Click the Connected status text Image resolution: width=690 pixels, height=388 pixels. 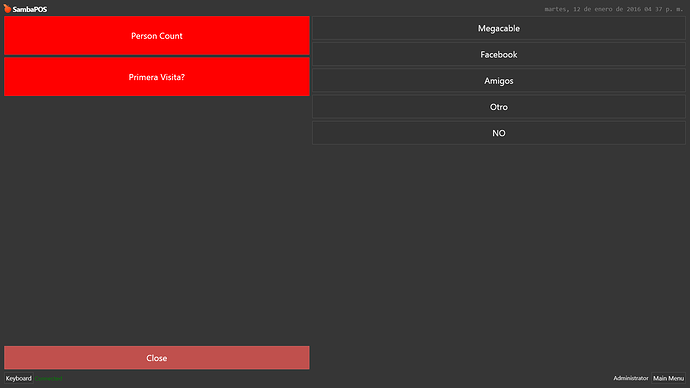[x=48, y=379]
